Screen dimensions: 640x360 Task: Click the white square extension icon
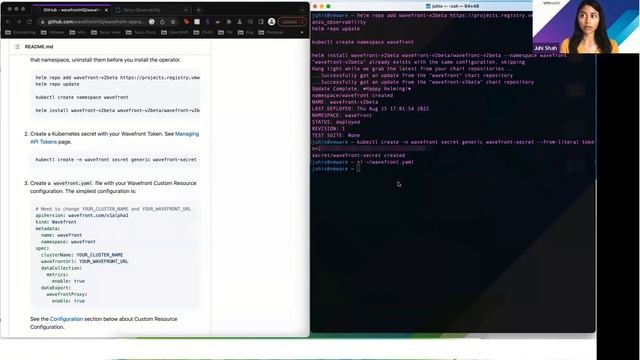point(197,22)
